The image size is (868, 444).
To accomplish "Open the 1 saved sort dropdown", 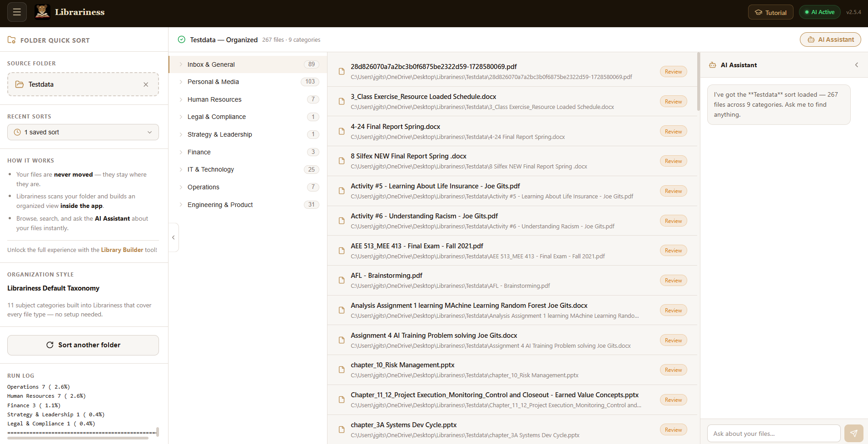I will pos(83,132).
